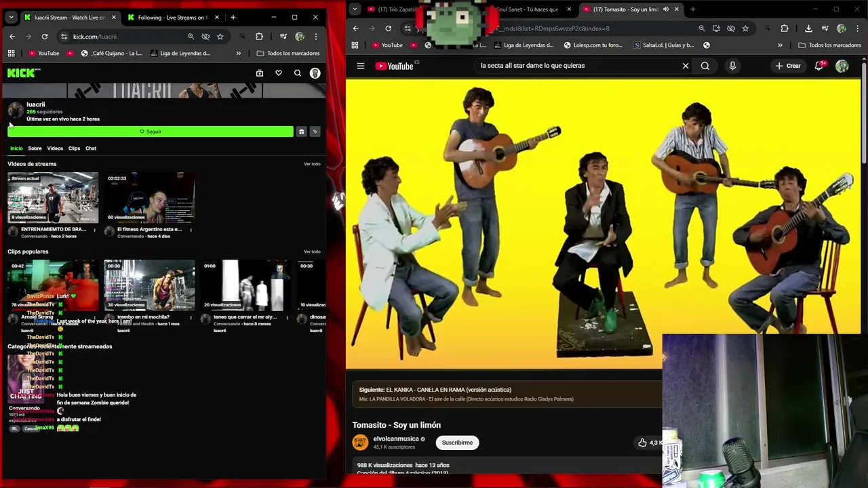Start voice search with the microphone icon
This screenshot has height=488, width=868.
coord(732,66)
